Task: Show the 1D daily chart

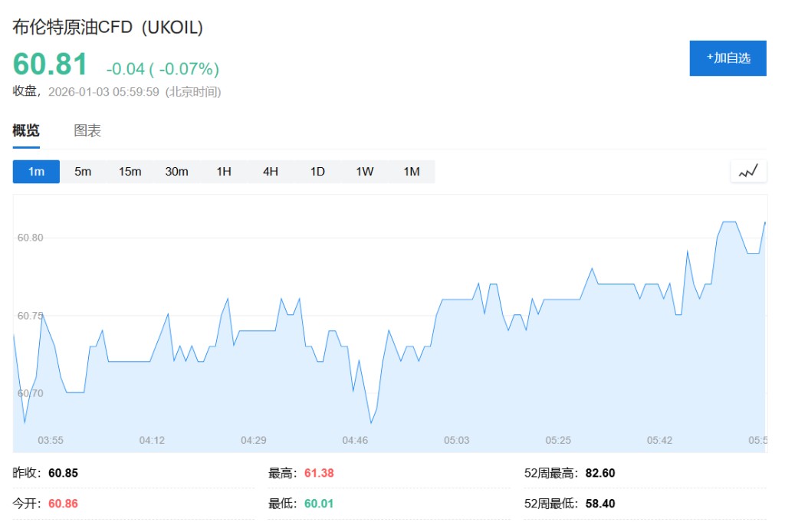Action: [317, 172]
